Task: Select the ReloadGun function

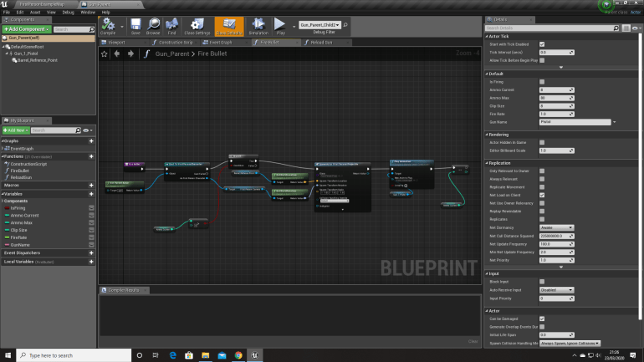Action: pos(21,177)
